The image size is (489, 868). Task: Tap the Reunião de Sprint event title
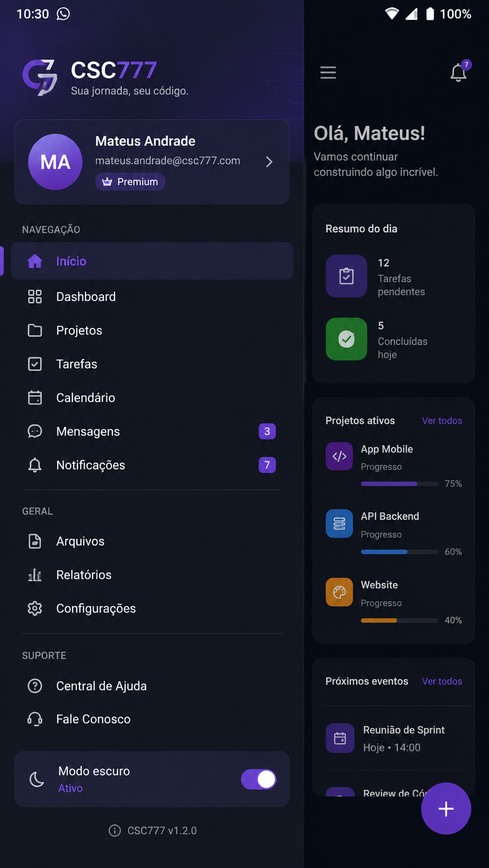click(404, 730)
